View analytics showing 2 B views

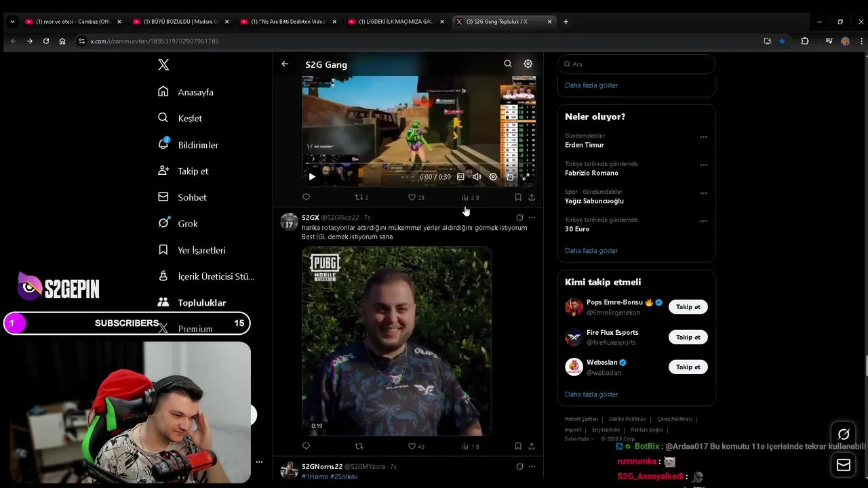click(x=470, y=197)
